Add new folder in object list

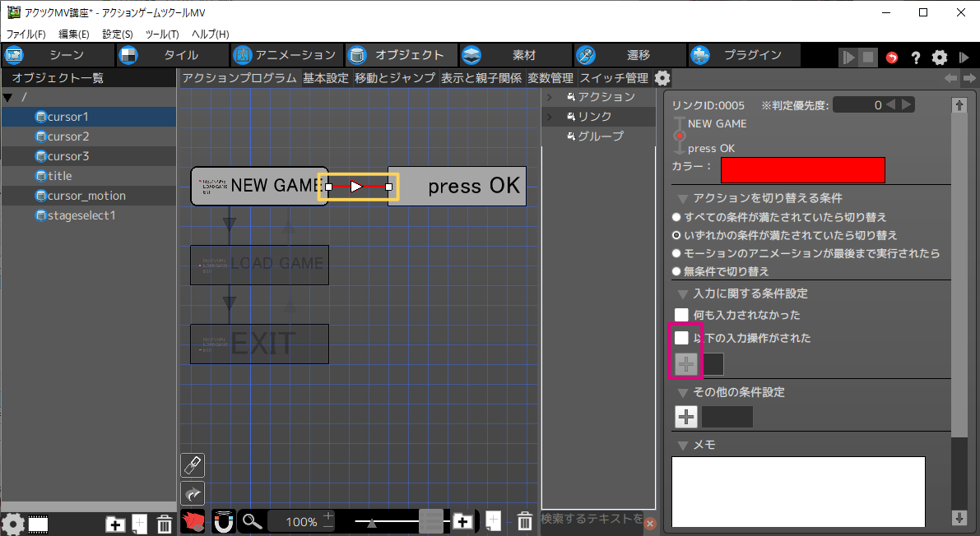pyautogui.click(x=115, y=523)
